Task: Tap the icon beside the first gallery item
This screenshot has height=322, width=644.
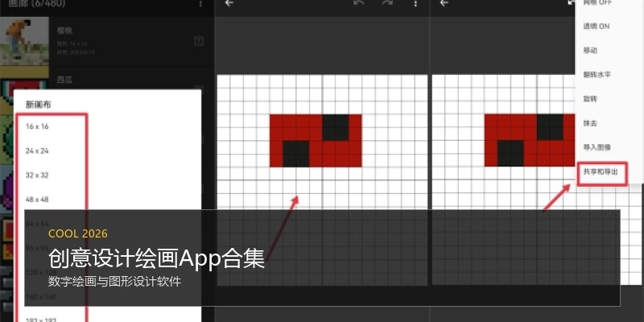Action: pyautogui.click(x=199, y=41)
